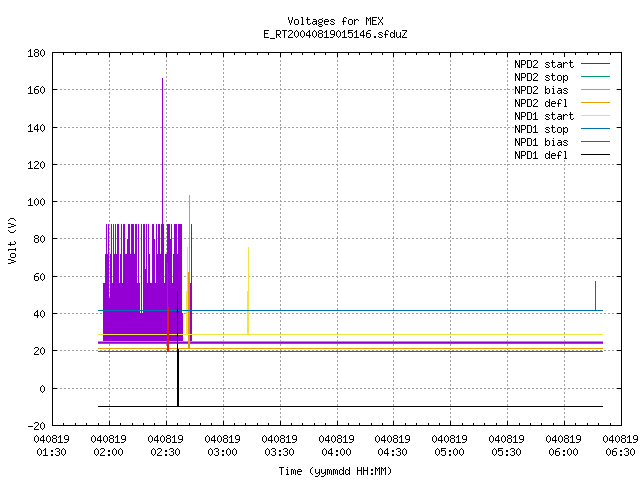Click the green line sample beside NPD2 stop
Image resolution: width=640 pixels, height=480 pixels.
pos(596,77)
